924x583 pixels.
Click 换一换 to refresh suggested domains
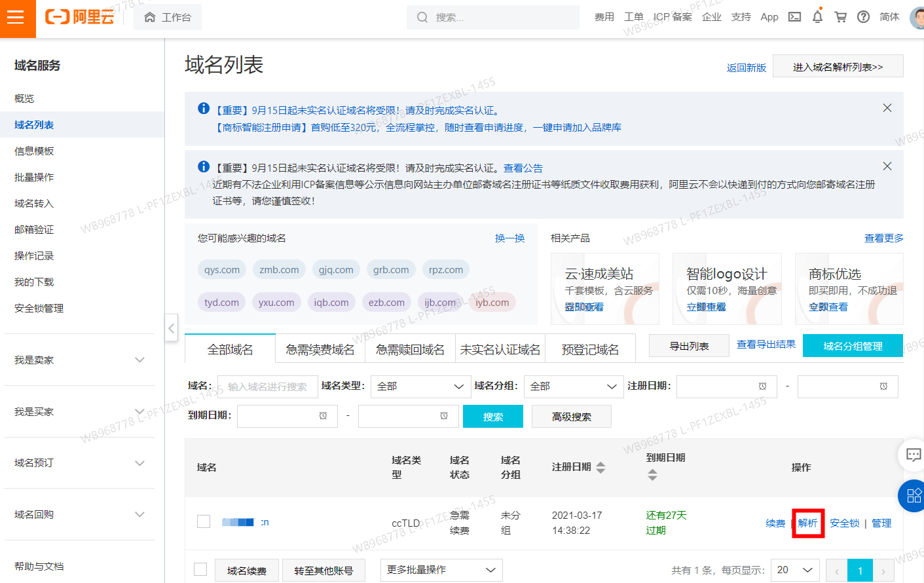tap(510, 238)
